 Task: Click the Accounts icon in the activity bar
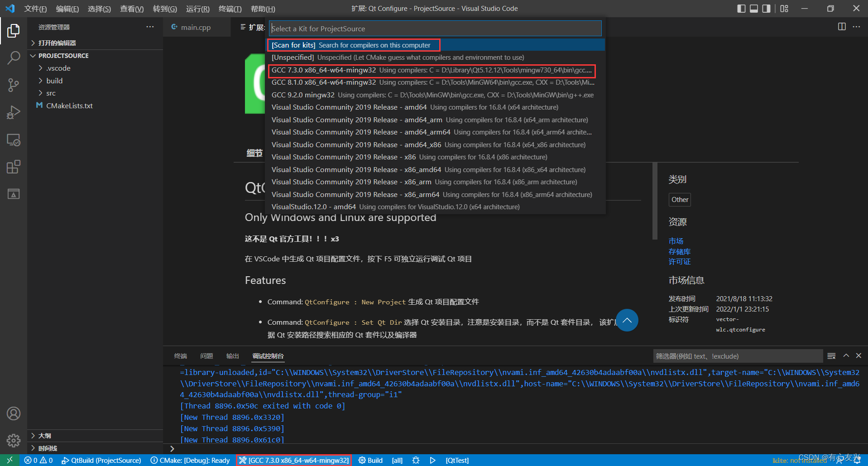[14, 413]
